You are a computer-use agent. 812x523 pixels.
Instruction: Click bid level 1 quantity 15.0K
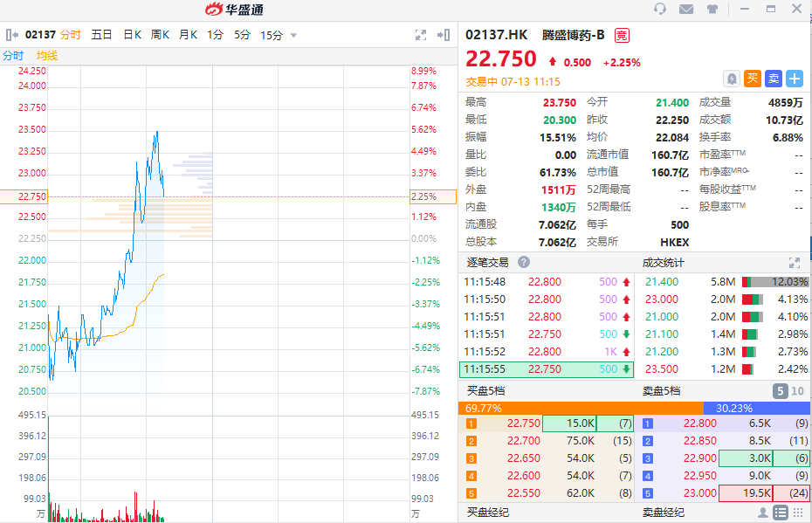[569, 423]
